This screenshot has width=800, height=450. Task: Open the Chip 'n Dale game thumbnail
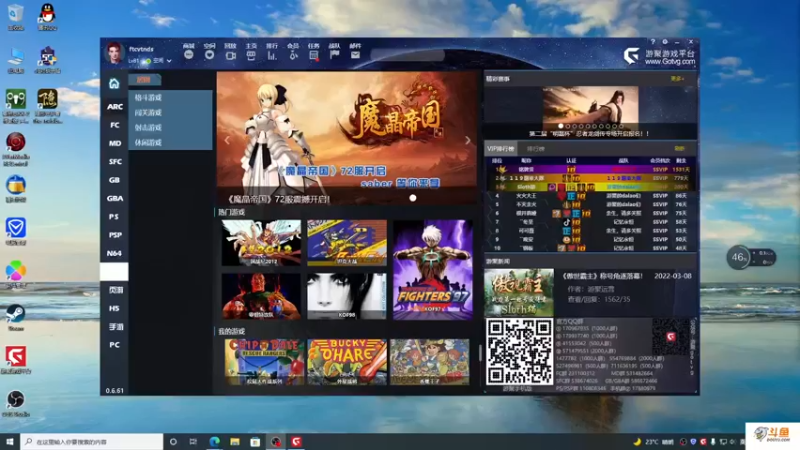[264, 362]
